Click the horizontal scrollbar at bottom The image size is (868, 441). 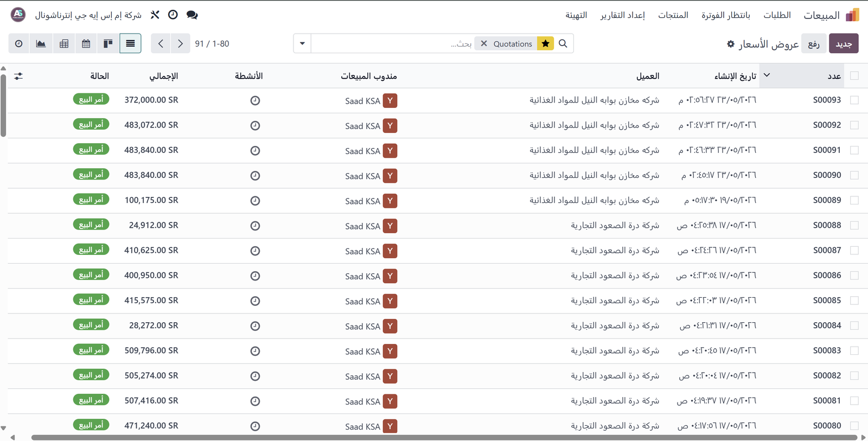tap(444, 437)
